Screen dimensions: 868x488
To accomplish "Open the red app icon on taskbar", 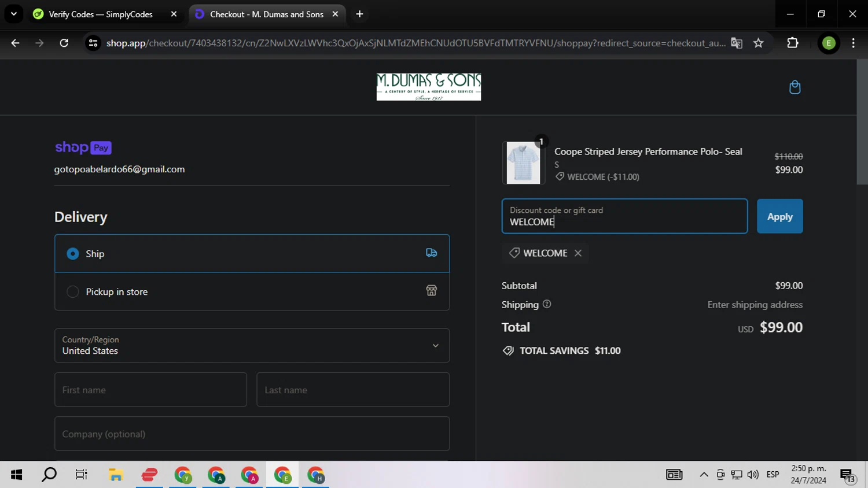I will point(149,475).
